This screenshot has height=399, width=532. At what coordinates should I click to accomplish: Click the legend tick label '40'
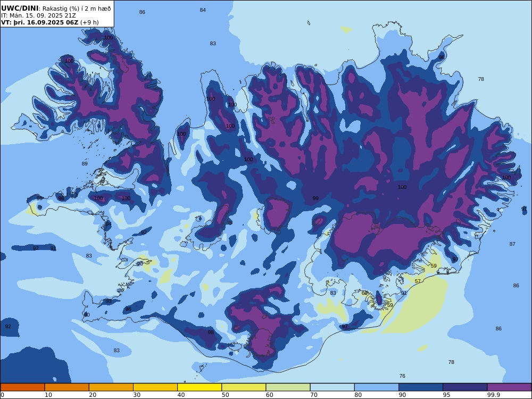(x=181, y=395)
